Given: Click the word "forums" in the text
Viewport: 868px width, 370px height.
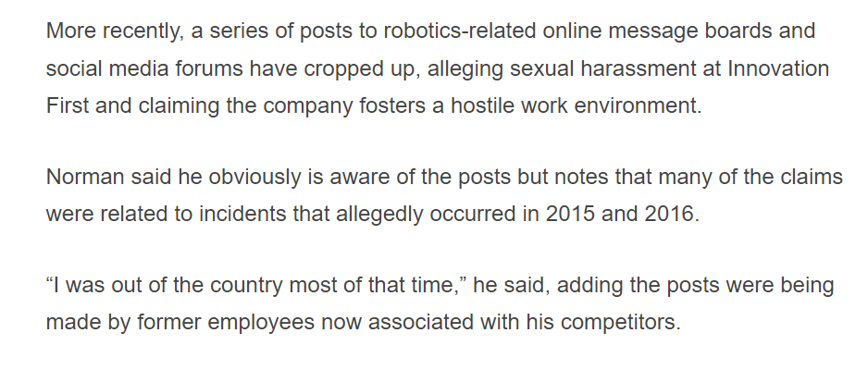Looking at the screenshot, I should 221,68.
